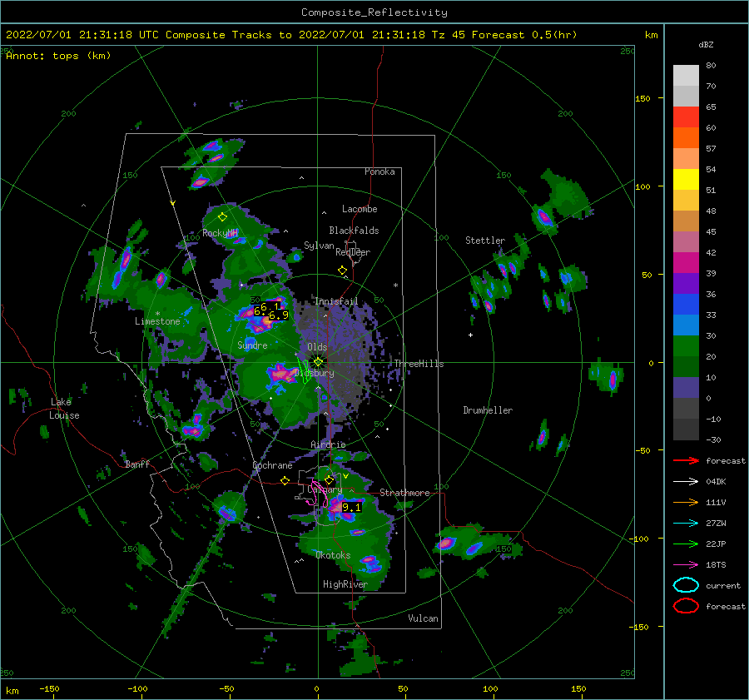
Task: Pick the red 60-65 dBZ color swatch
Action: coord(686,117)
